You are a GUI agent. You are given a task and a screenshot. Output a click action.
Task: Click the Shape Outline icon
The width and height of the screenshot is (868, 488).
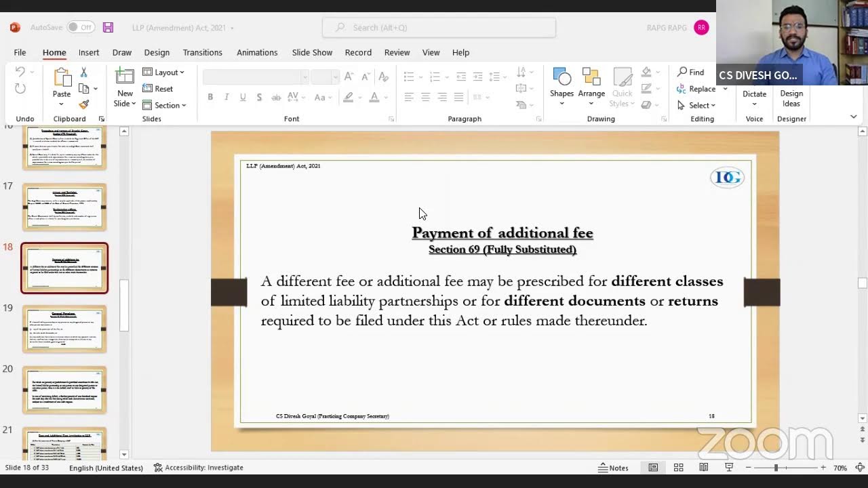click(x=647, y=89)
